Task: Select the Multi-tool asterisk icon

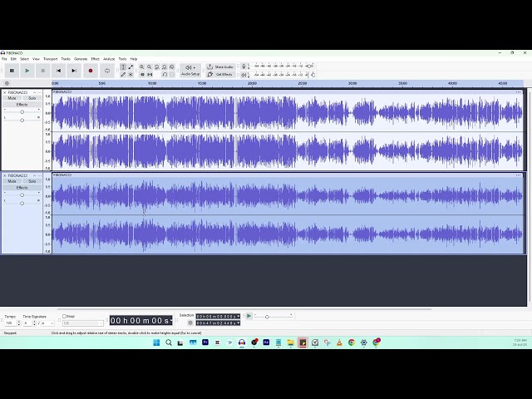Action: click(x=131, y=74)
